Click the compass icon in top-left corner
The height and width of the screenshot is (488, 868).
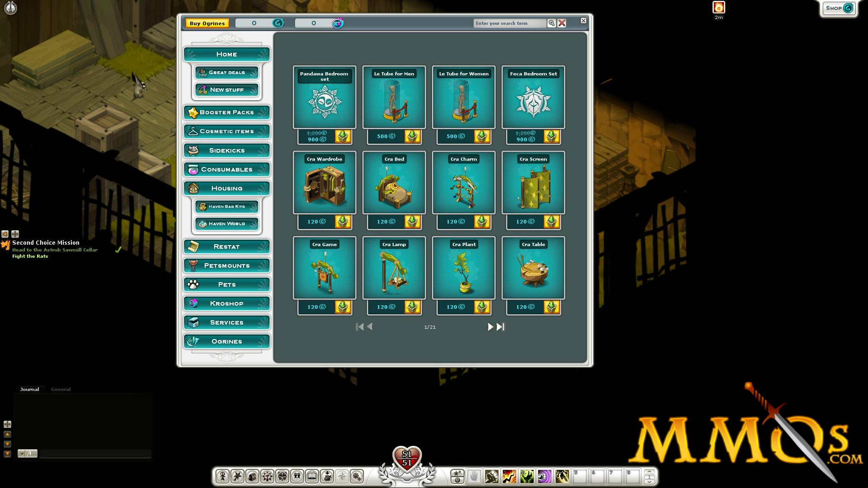tap(10, 8)
